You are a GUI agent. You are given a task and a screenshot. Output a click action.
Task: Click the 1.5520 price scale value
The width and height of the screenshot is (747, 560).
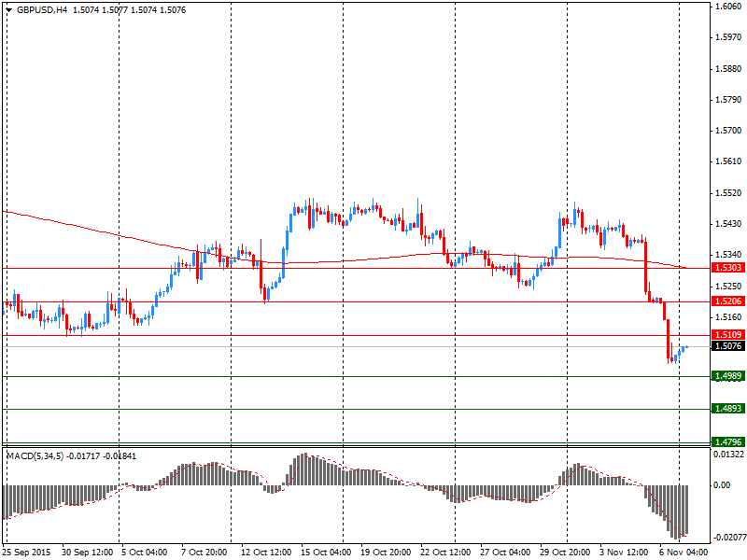[729, 193]
